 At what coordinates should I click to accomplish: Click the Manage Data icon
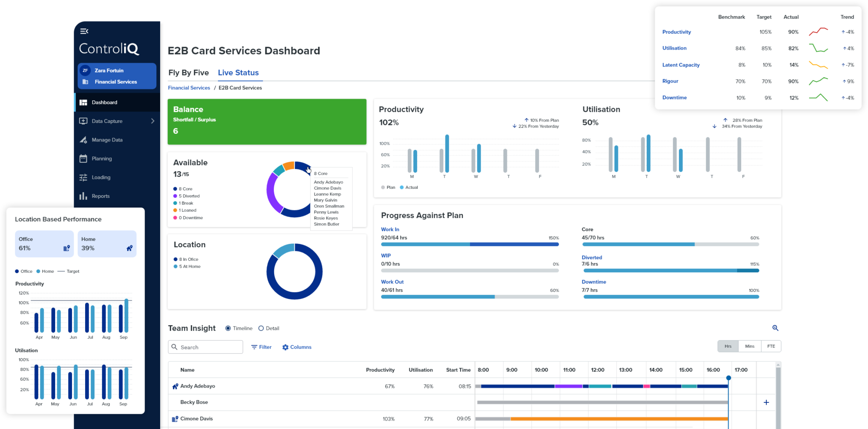point(83,140)
